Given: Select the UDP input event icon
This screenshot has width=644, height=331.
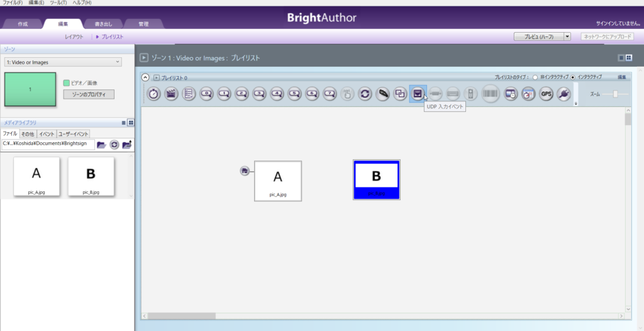Looking at the screenshot, I should tap(418, 94).
